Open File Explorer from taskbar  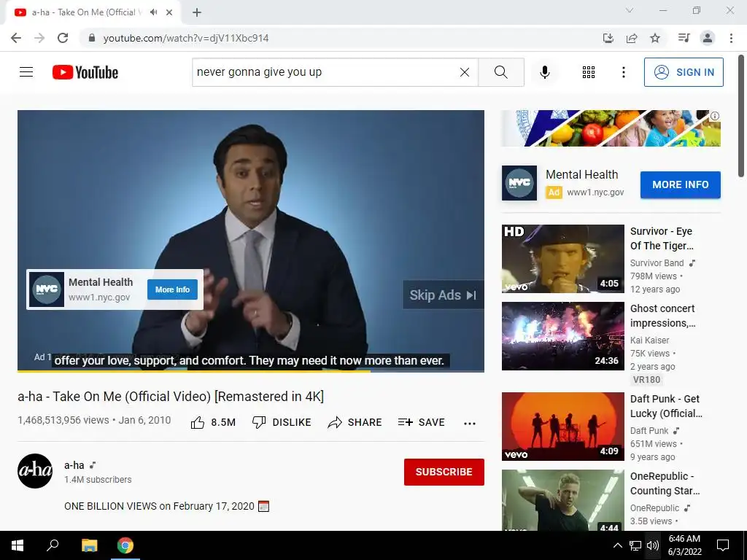(89, 545)
